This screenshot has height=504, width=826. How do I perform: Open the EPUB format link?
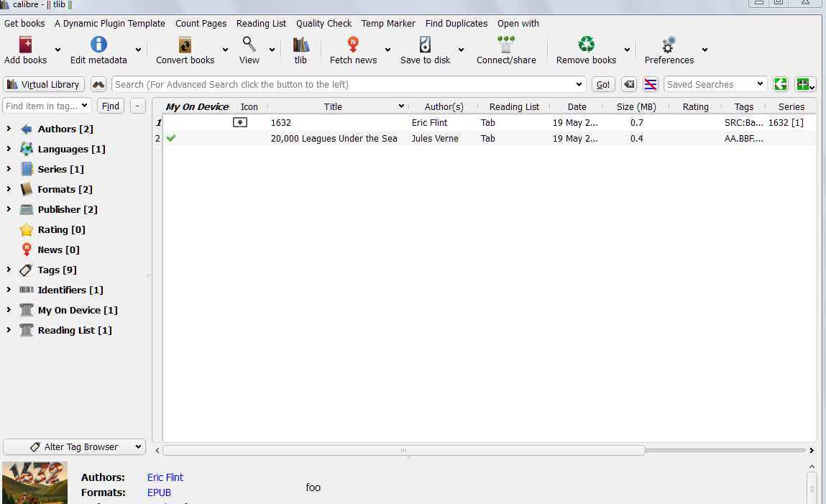tap(159, 492)
